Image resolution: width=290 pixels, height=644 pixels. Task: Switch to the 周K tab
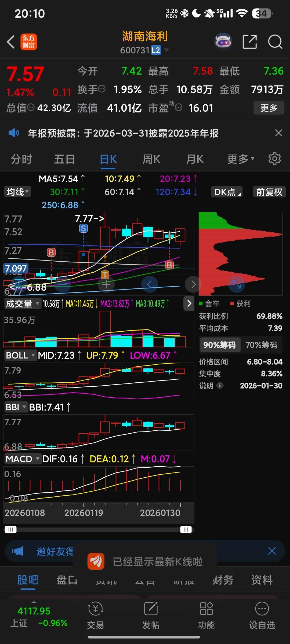(x=151, y=159)
